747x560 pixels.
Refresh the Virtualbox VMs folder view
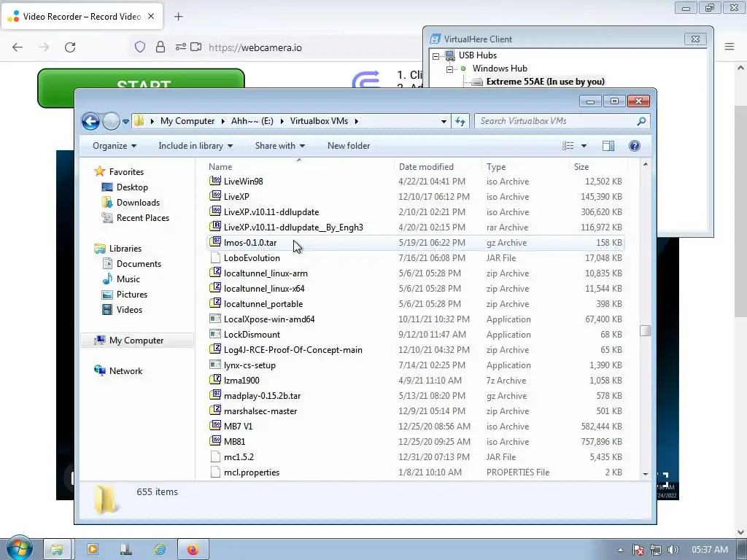click(x=460, y=121)
